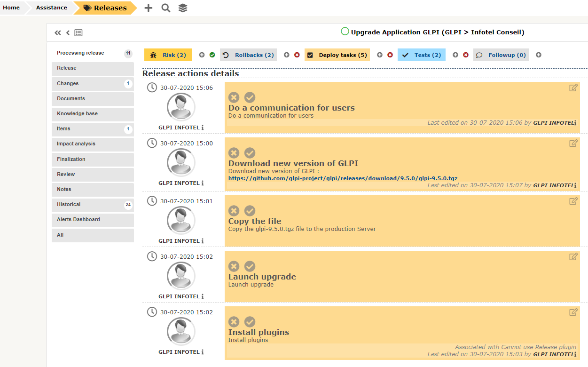588x367 pixels.
Task: Show user info icon beside first GLPI INFOTEL
Action: tap(203, 128)
